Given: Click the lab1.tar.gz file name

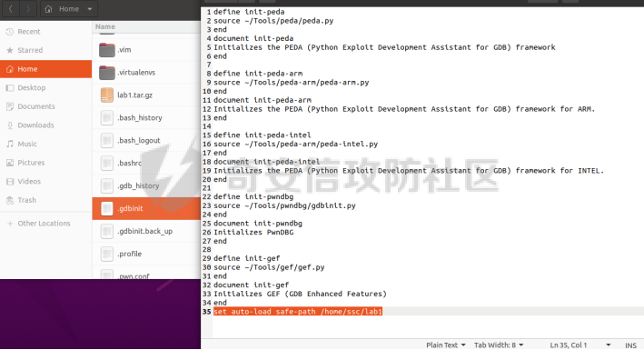Looking at the screenshot, I should [134, 95].
